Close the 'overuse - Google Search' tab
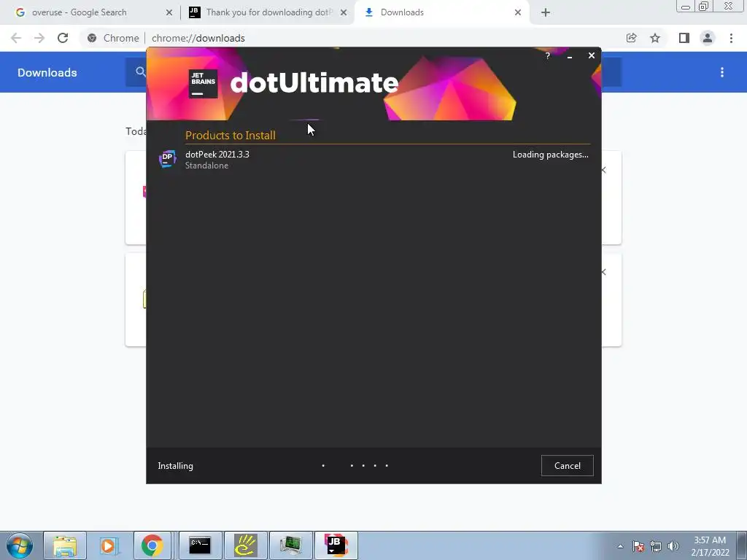This screenshot has width=747, height=560. pyautogui.click(x=169, y=12)
